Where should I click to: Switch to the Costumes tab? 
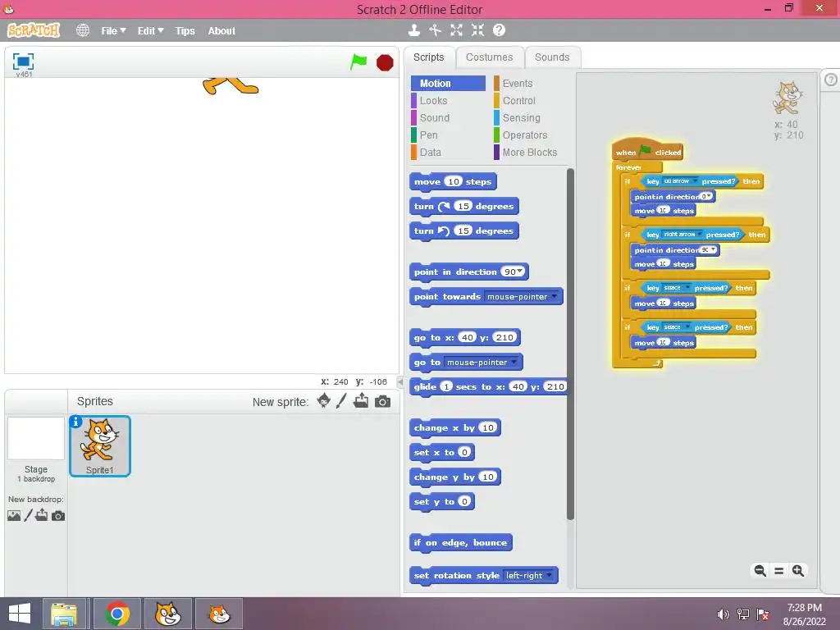coord(489,57)
